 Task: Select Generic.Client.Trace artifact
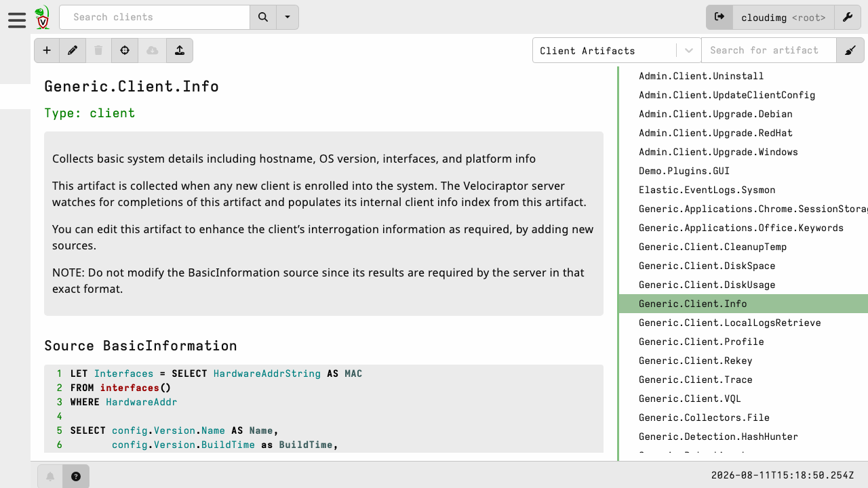tap(743, 380)
